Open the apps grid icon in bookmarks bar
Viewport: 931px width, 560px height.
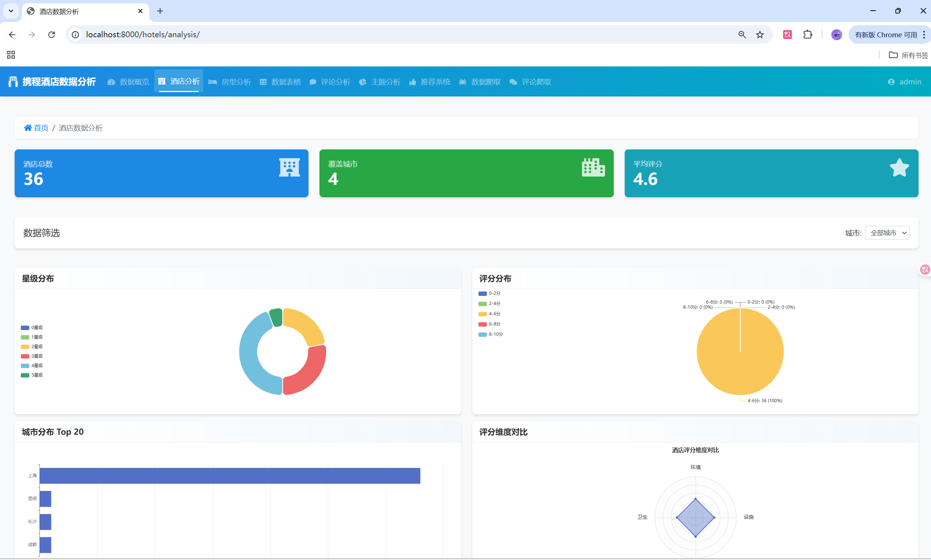coord(11,55)
